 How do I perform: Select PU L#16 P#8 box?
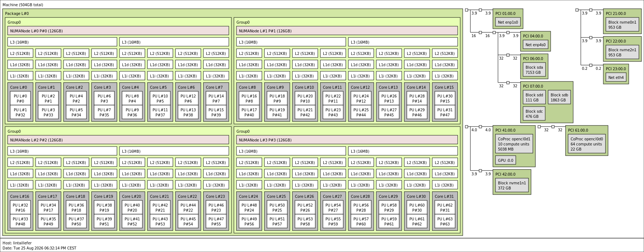(249, 99)
